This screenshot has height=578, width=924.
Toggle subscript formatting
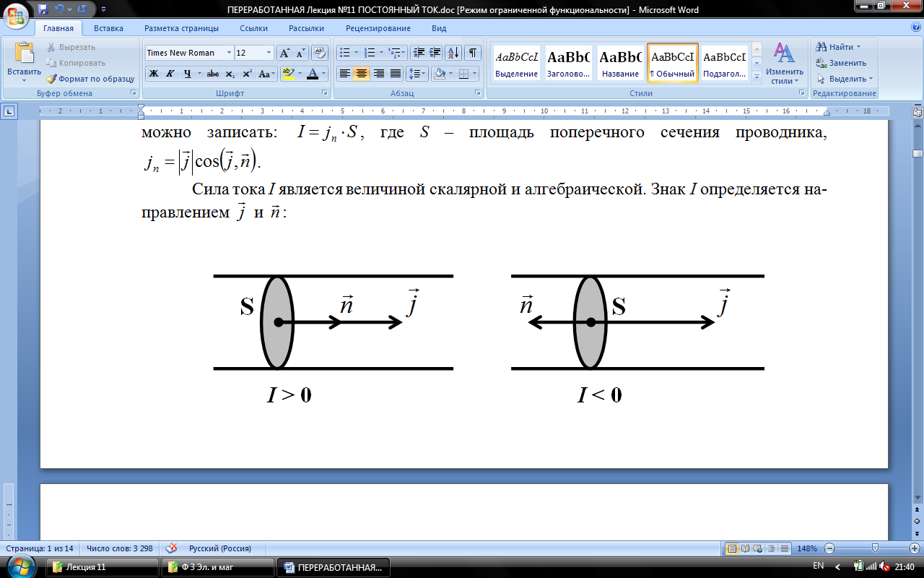230,73
